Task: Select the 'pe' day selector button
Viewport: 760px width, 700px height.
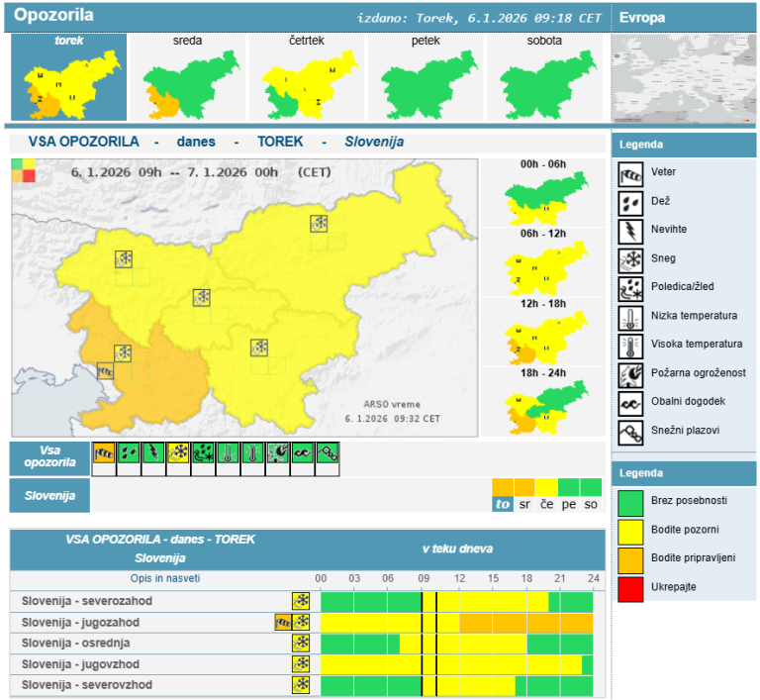Action: (568, 504)
